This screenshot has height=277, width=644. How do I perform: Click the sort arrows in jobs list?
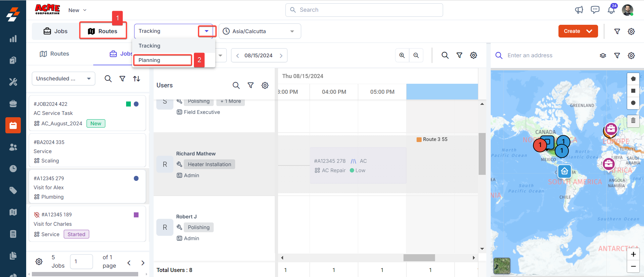[x=137, y=79]
